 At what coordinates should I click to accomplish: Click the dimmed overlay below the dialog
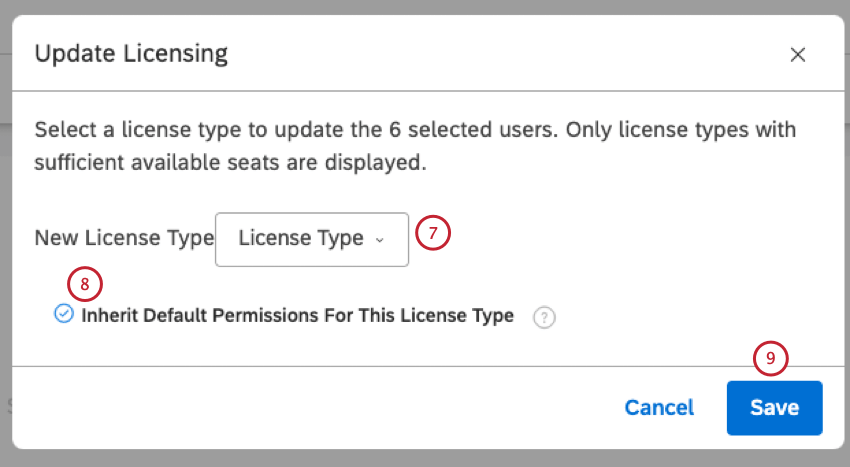pyautogui.click(x=425, y=459)
